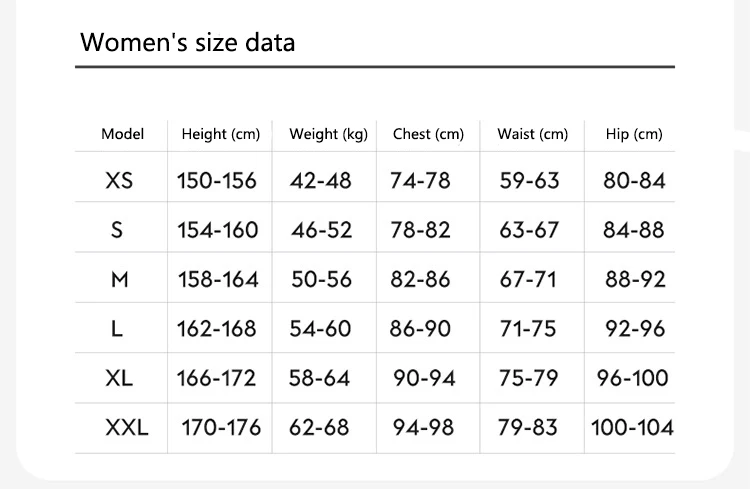This screenshot has width=750, height=489.
Task: Select the XXL size row label
Action: click(x=127, y=428)
